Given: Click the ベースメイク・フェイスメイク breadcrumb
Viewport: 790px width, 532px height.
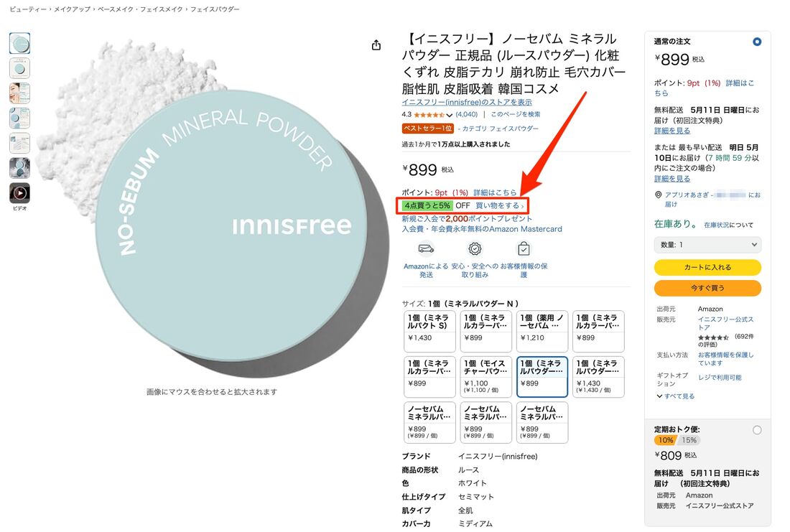Looking at the screenshot, I should 140,9.
